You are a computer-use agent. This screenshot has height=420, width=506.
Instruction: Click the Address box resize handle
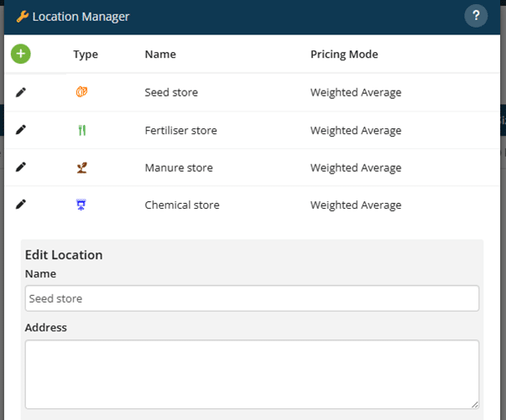[474, 404]
